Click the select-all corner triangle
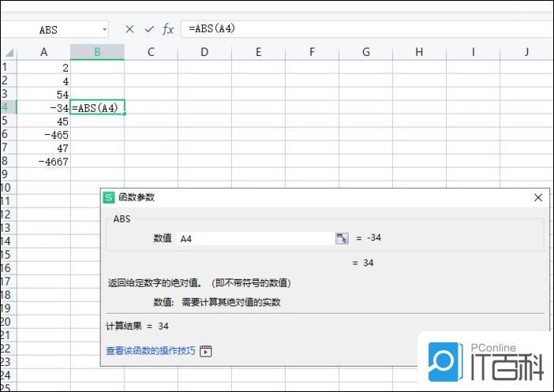Screen dimensions: 554x392 click(9, 53)
